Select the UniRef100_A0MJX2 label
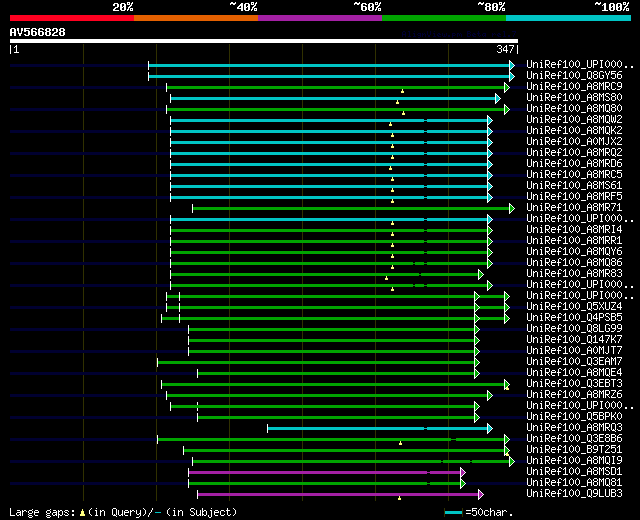 pos(574,142)
